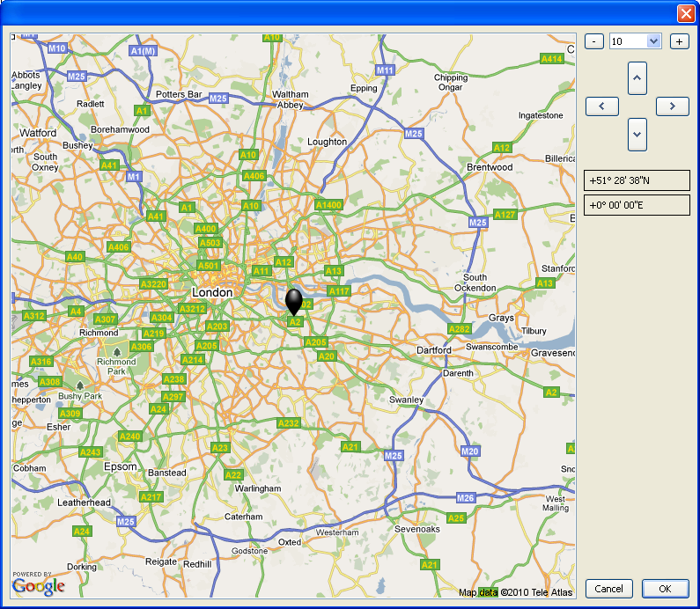Image resolution: width=700 pixels, height=609 pixels.
Task: Click the Dartford town label
Action: click(x=433, y=350)
